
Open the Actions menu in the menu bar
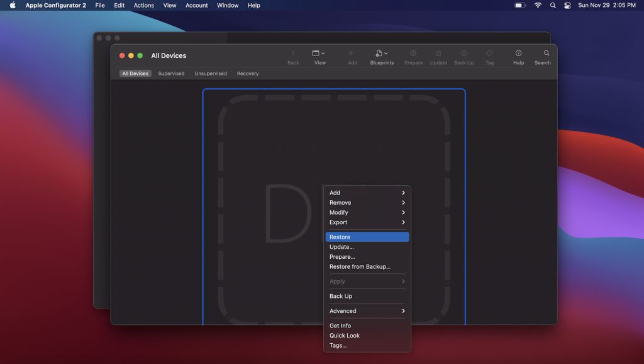click(x=143, y=5)
